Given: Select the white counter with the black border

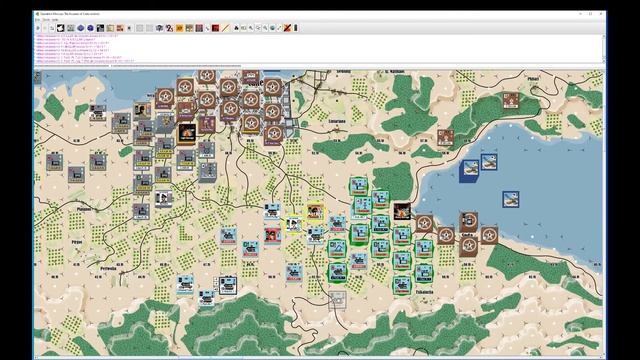Looking at the screenshot, I should 228,285.
